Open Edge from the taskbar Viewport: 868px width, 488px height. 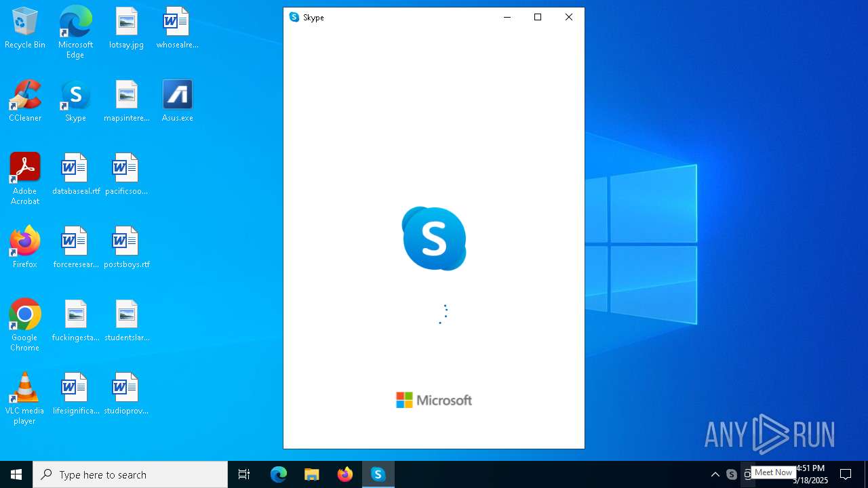(279, 474)
